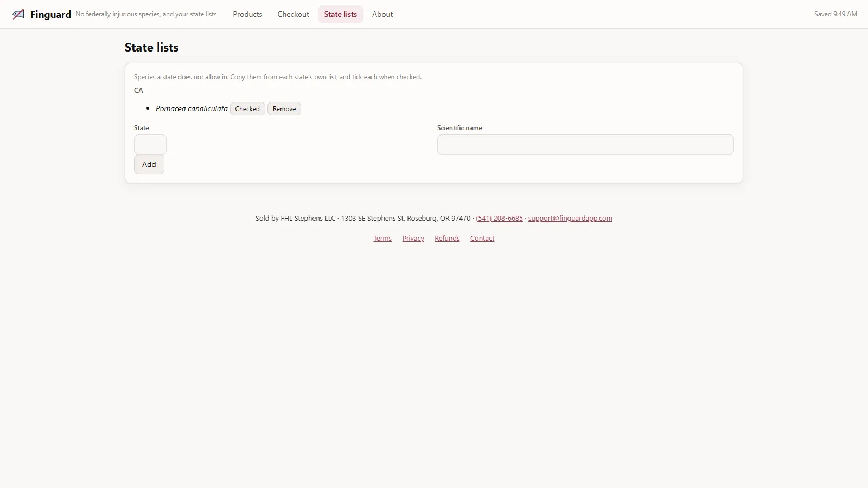
Task: Email support@finguardapp.com link
Action: [x=570, y=219]
